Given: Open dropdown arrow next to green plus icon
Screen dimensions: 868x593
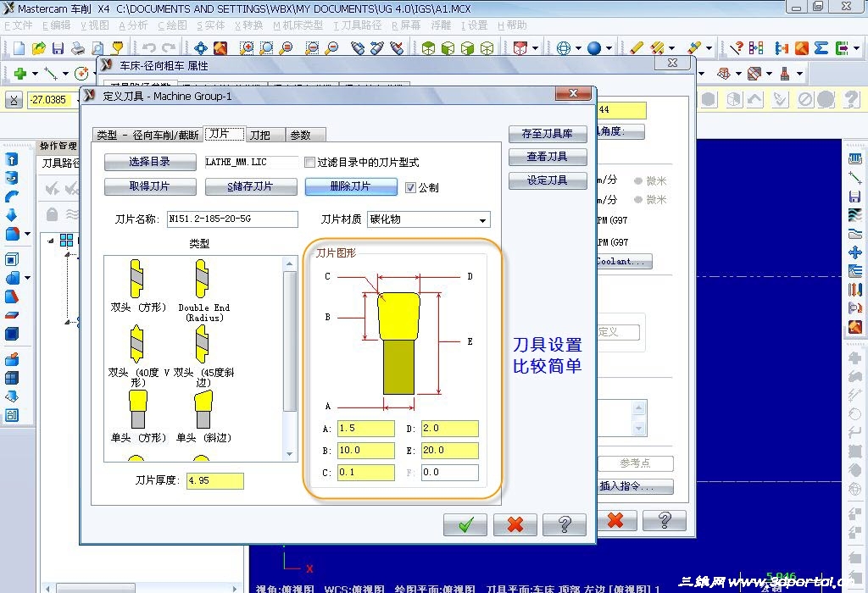Looking at the screenshot, I should tap(35, 74).
